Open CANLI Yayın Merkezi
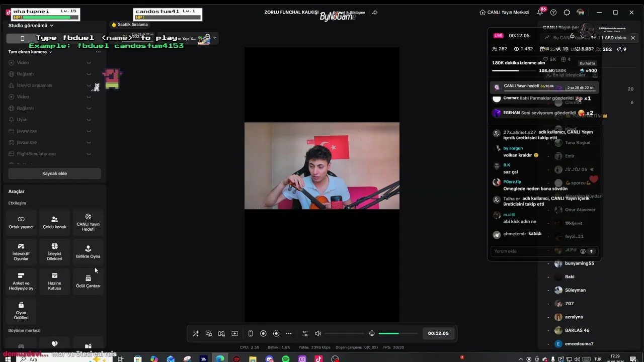The height and width of the screenshot is (362, 644). click(x=504, y=12)
